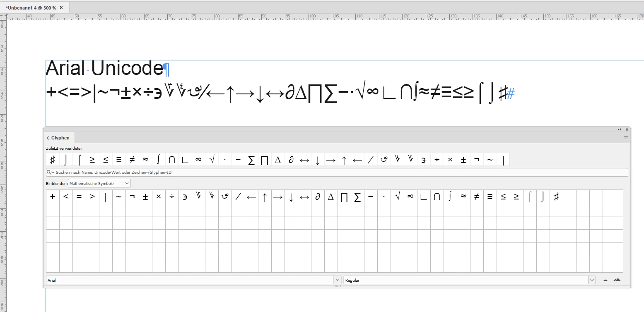Pick partial differential ∂ in main grid
The height and width of the screenshot is (312, 644).
tap(318, 197)
